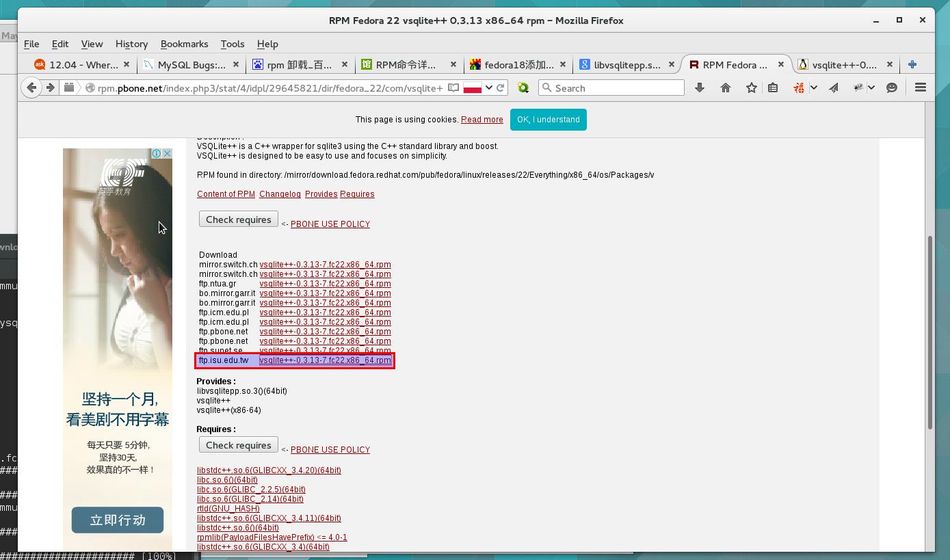The image size is (950, 560).
Task: Open the 'Changelog' link
Action: [280, 194]
